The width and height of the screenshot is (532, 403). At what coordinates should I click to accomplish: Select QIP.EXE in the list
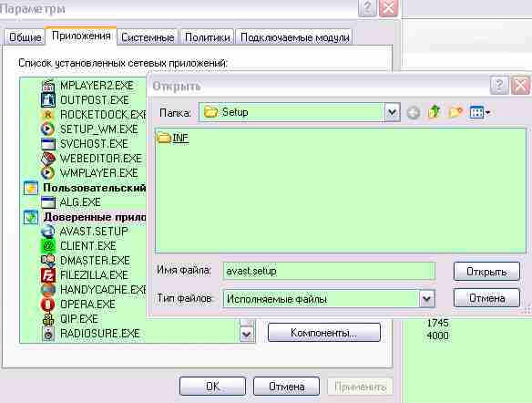click(79, 319)
